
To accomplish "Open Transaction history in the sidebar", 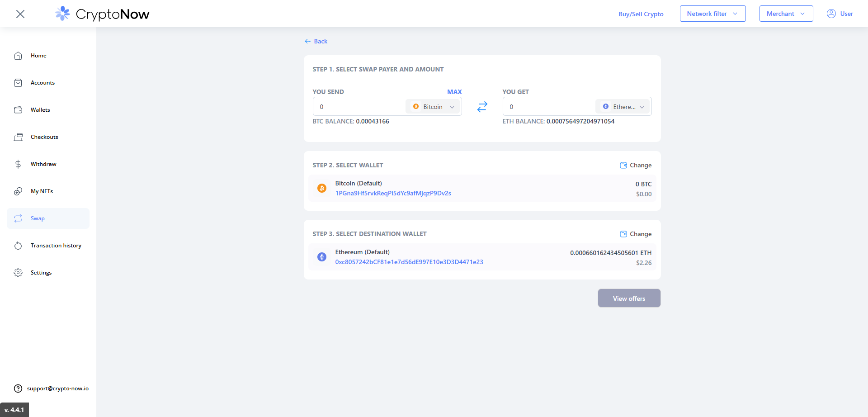I will 48,246.
